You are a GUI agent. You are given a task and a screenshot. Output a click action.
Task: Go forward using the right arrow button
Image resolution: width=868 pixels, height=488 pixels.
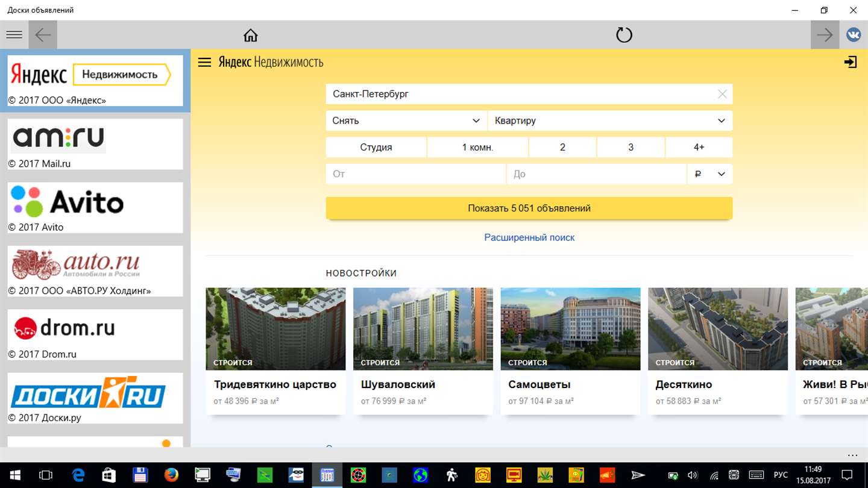point(825,35)
